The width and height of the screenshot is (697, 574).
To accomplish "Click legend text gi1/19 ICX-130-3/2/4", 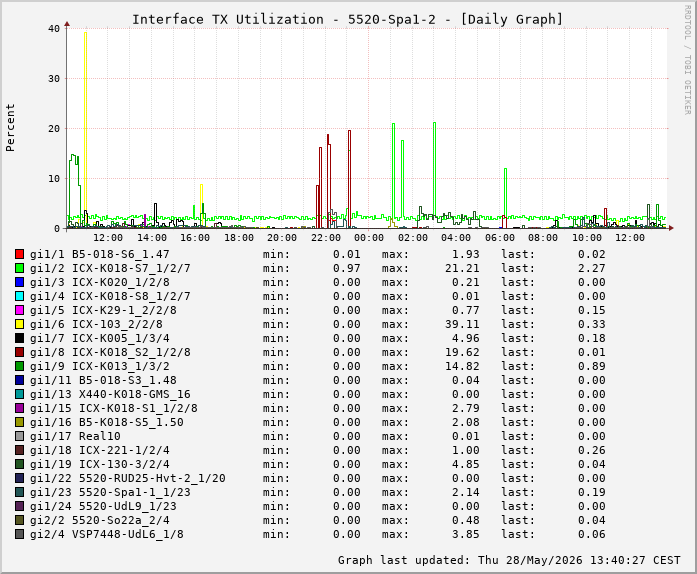I will 100,464.
